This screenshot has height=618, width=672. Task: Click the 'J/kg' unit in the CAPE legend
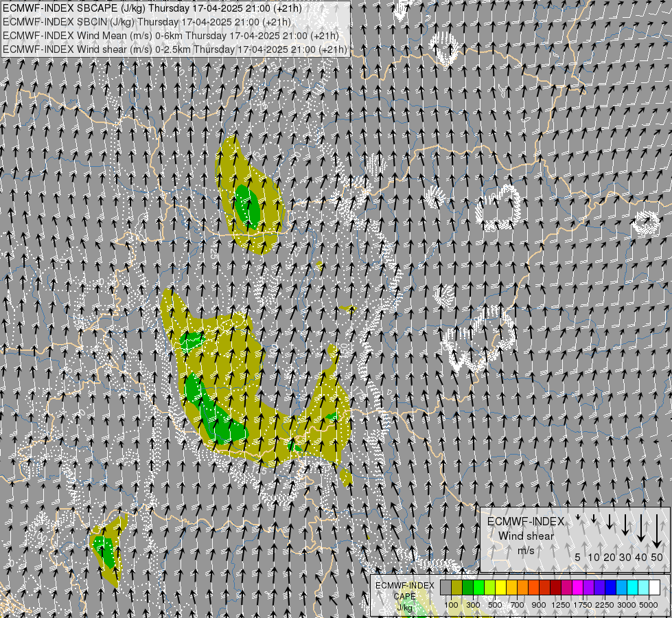click(x=404, y=608)
